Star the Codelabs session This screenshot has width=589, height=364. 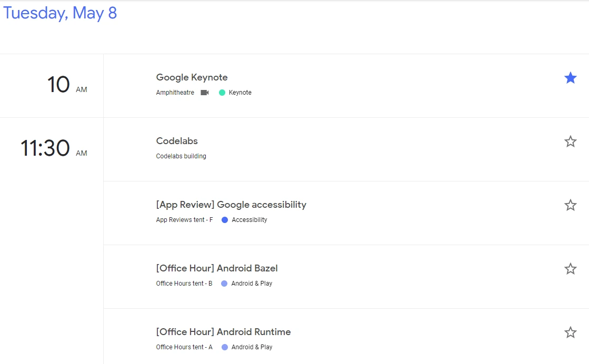570,141
